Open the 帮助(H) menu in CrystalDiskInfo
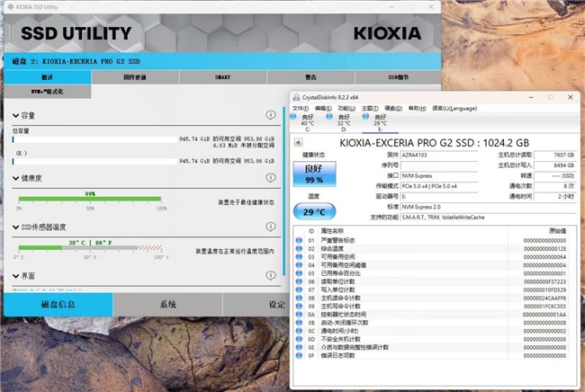 pyautogui.click(x=417, y=109)
